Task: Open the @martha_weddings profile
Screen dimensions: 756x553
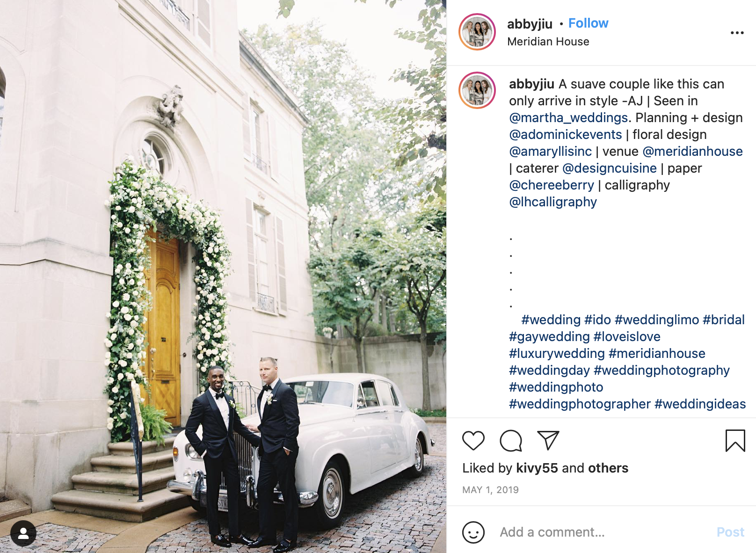Action: [x=568, y=117]
